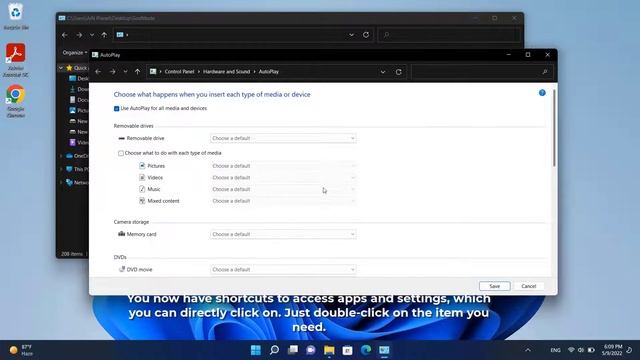
Task: Open recent locations dropdown in background Explorer
Action: click(92, 35)
